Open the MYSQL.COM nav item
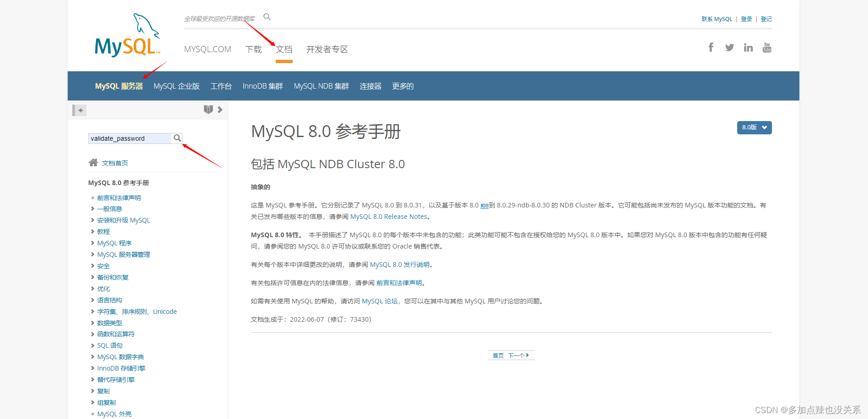 tap(208, 49)
